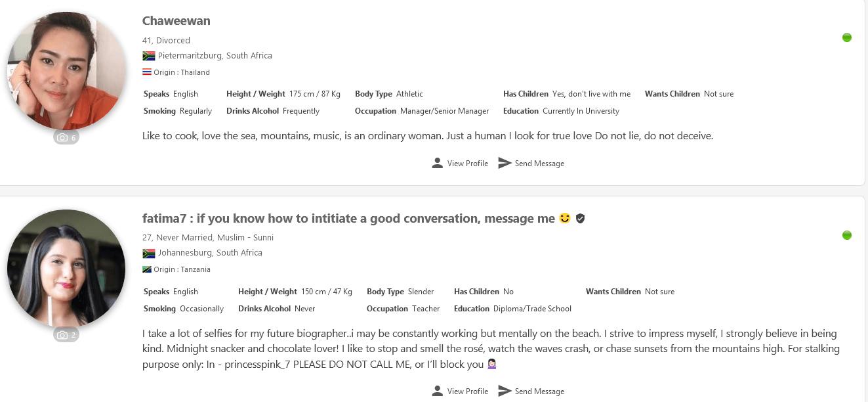
Task: Open the fatima7 headline title link
Action: [348, 218]
